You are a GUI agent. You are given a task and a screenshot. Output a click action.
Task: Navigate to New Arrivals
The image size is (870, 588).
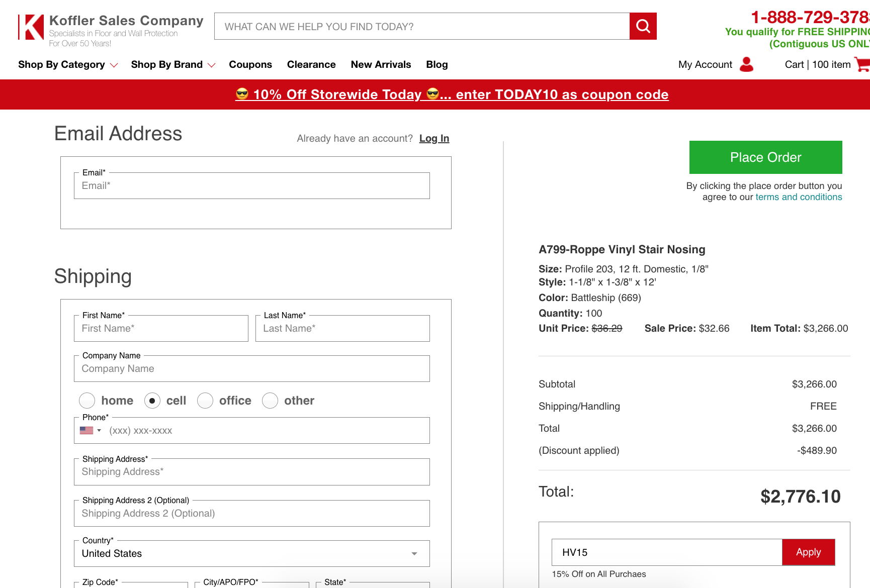(x=381, y=64)
